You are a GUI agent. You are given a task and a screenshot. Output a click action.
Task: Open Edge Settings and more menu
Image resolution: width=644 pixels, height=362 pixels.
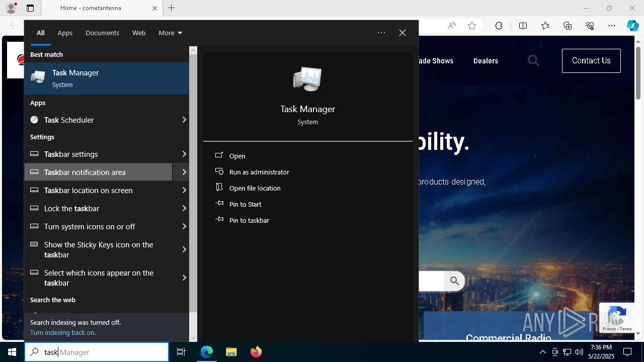(612, 26)
